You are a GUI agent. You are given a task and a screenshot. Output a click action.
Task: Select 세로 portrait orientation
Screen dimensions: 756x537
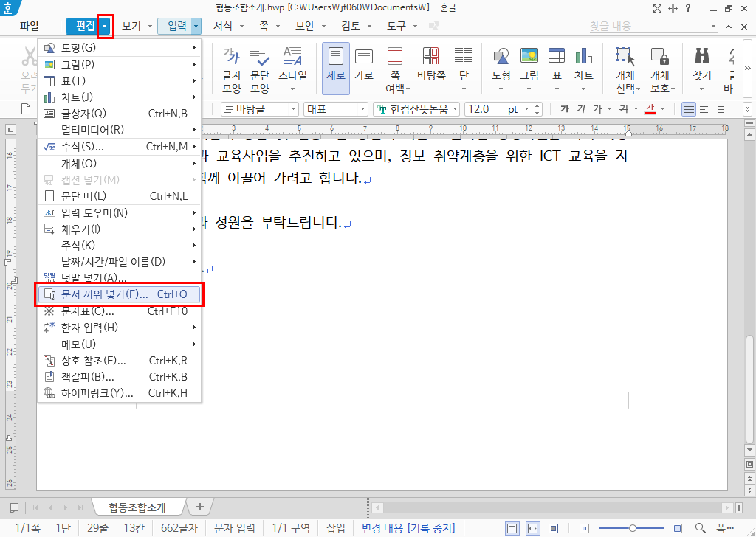336,69
